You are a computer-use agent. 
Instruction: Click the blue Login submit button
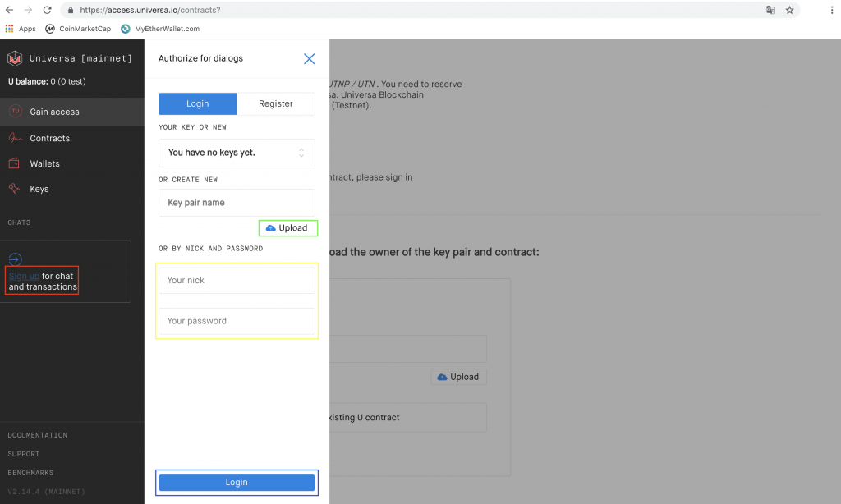[x=237, y=483]
